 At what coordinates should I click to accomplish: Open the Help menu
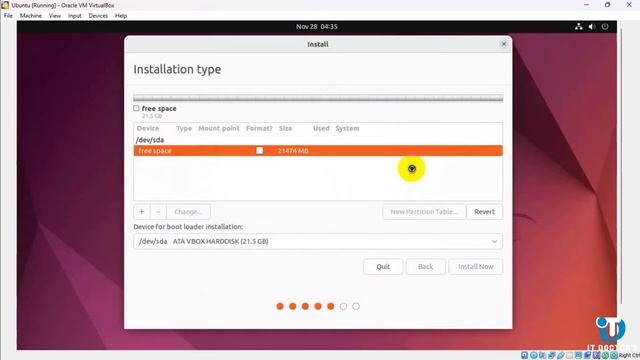point(121,16)
